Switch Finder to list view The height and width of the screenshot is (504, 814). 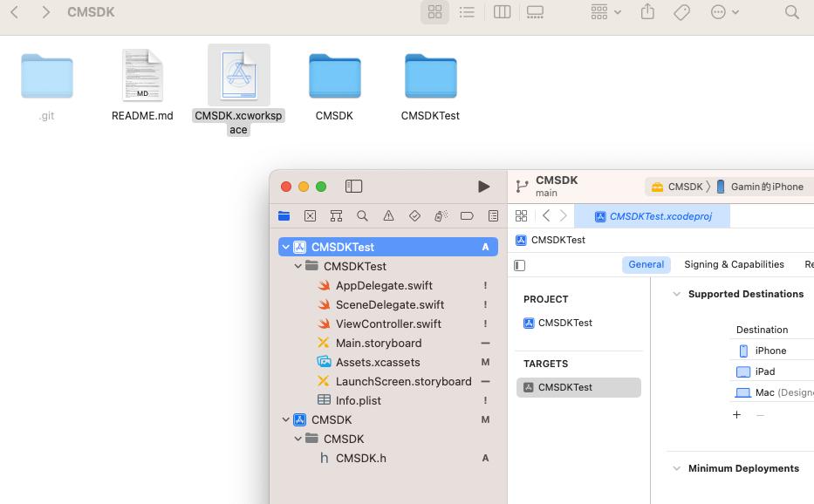(x=467, y=12)
